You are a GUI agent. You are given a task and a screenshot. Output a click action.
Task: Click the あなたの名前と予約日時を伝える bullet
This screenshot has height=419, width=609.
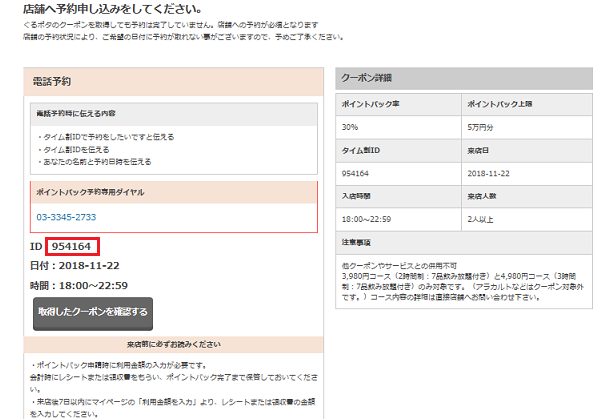click(94, 162)
